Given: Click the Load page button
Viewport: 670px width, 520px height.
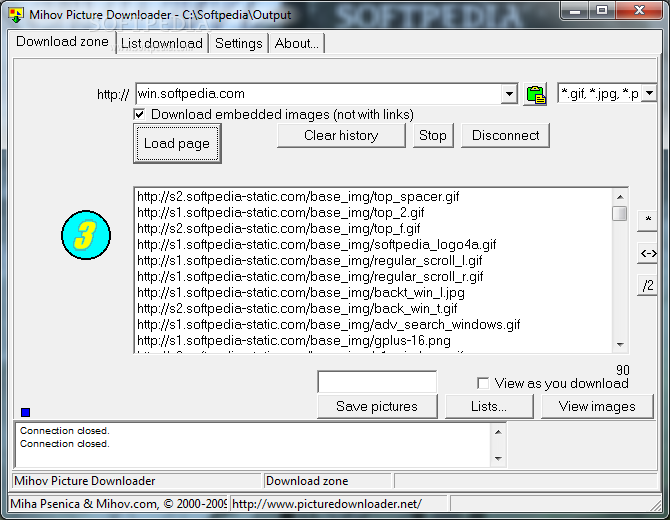Looking at the screenshot, I should pos(177,144).
